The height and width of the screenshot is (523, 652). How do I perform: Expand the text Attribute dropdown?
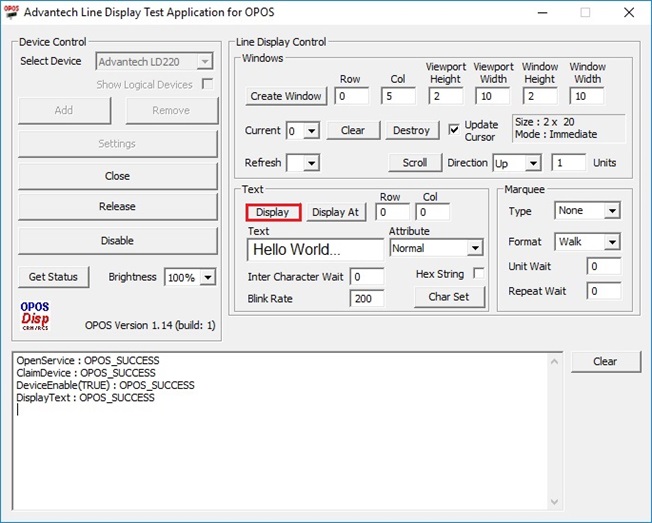click(474, 248)
